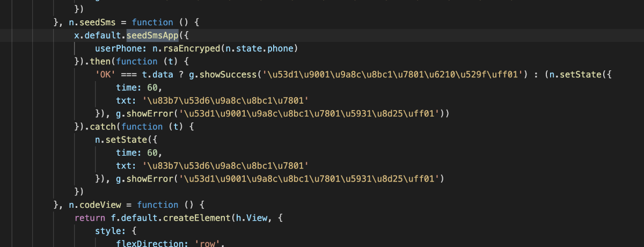Click the userPhone property key
The image size is (644, 247).
(116, 48)
